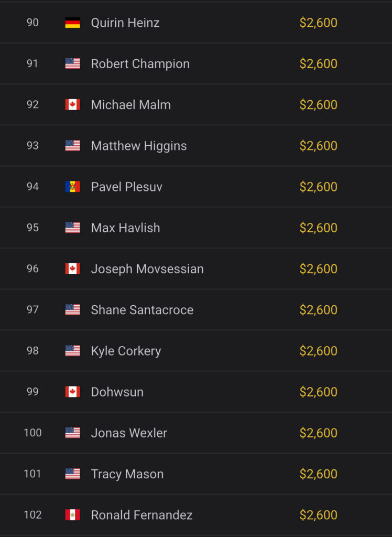Click the Canadian flag beside Michael Malm
The width and height of the screenshot is (392, 537).
(x=72, y=104)
